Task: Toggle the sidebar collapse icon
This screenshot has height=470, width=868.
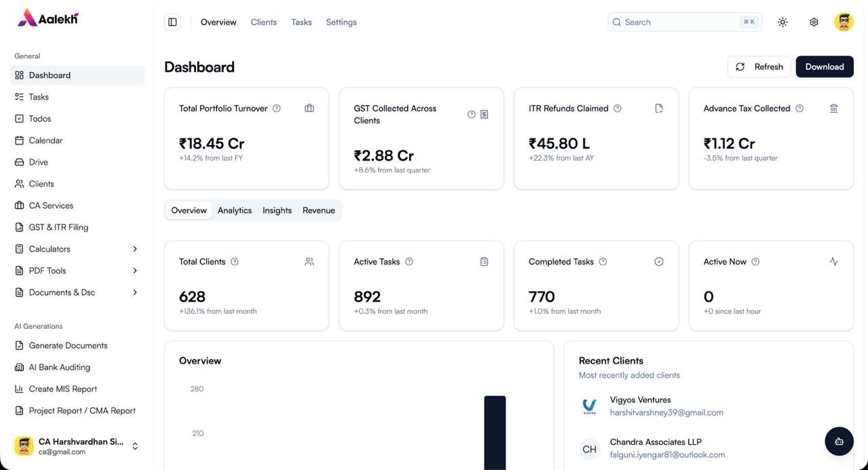Action: 172,22
